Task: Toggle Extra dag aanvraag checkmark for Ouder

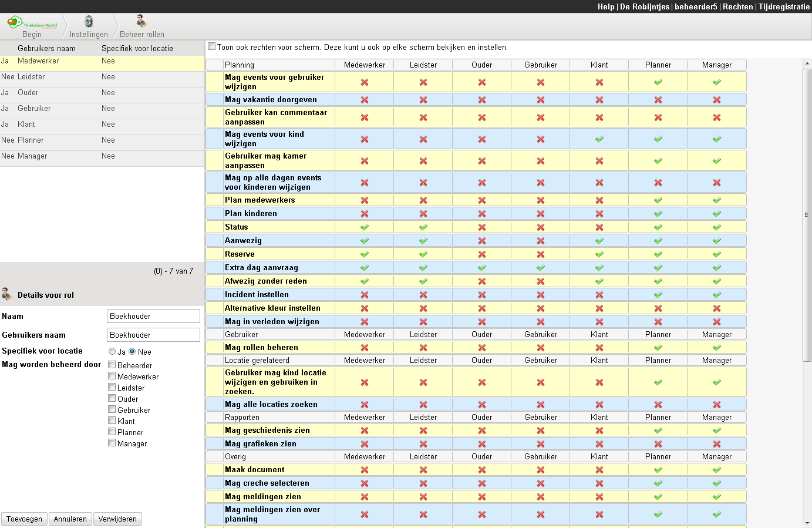Action: [482, 268]
